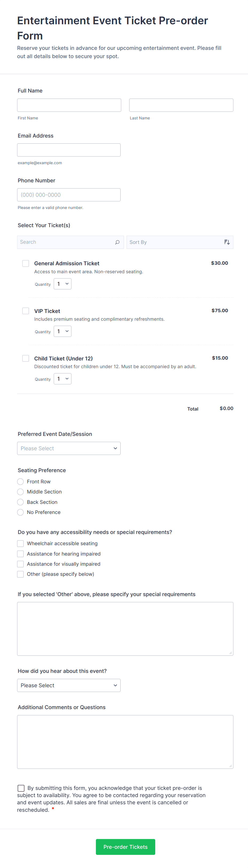
Task: Click the First Name input field
Action: coord(69,105)
